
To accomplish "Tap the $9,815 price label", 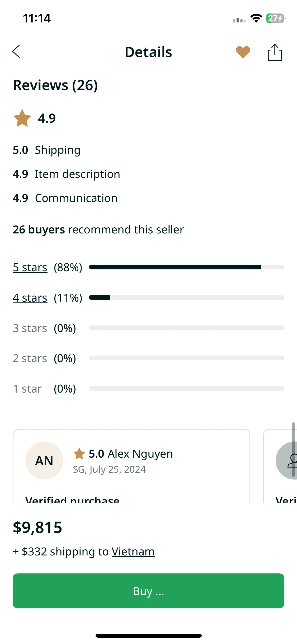I will (x=37, y=527).
